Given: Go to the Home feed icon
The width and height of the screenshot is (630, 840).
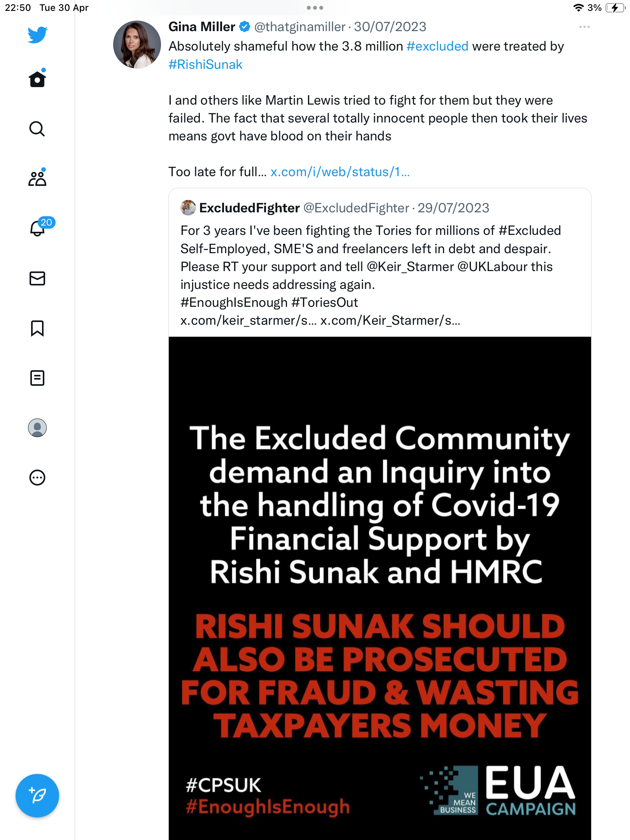Looking at the screenshot, I should pos(37,79).
